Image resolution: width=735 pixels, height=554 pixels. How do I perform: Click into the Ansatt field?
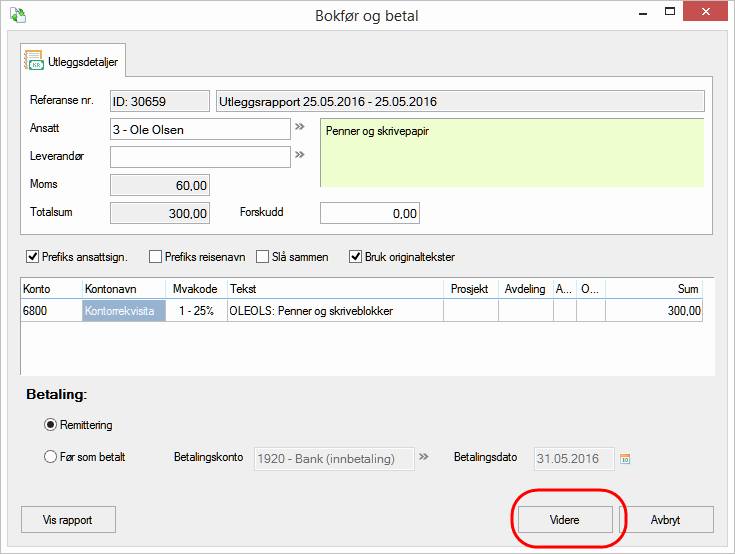coord(200,129)
